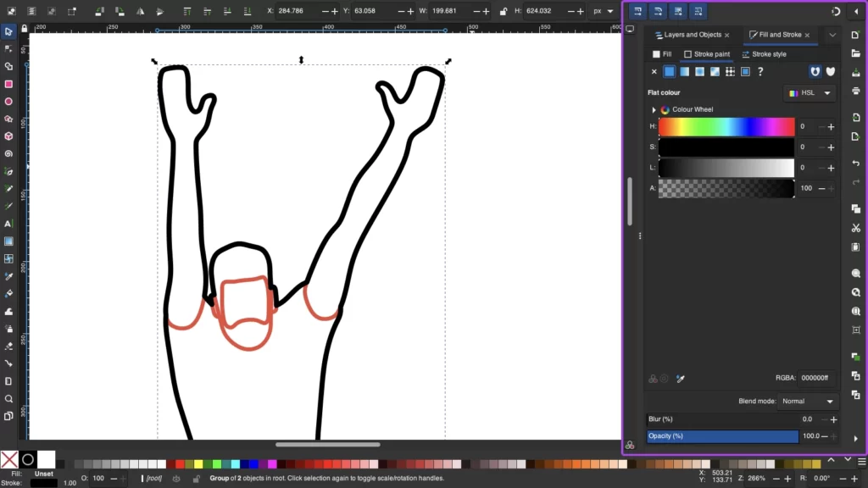The height and width of the screenshot is (488, 868).
Task: Click the Print icon in the commands bar
Action: 856,91
